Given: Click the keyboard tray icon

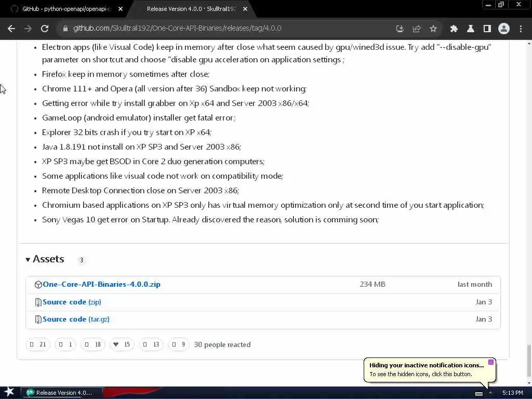Looking at the screenshot, I should [x=478, y=393].
